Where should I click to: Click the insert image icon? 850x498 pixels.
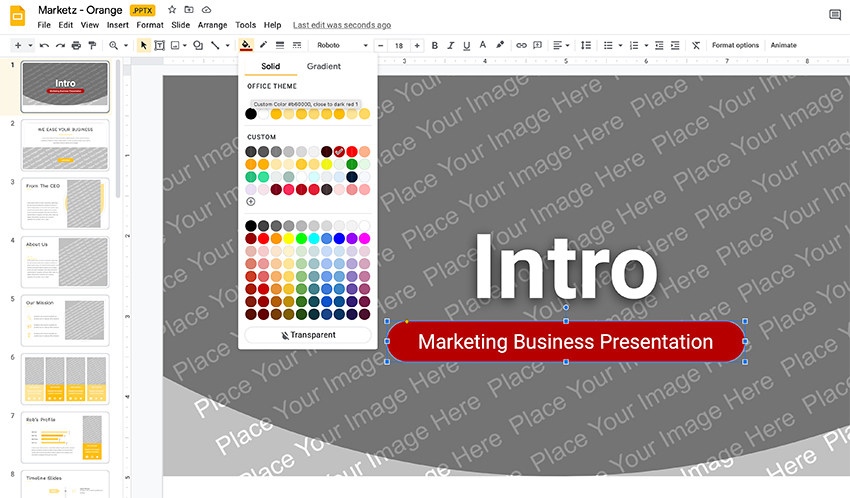click(x=175, y=46)
